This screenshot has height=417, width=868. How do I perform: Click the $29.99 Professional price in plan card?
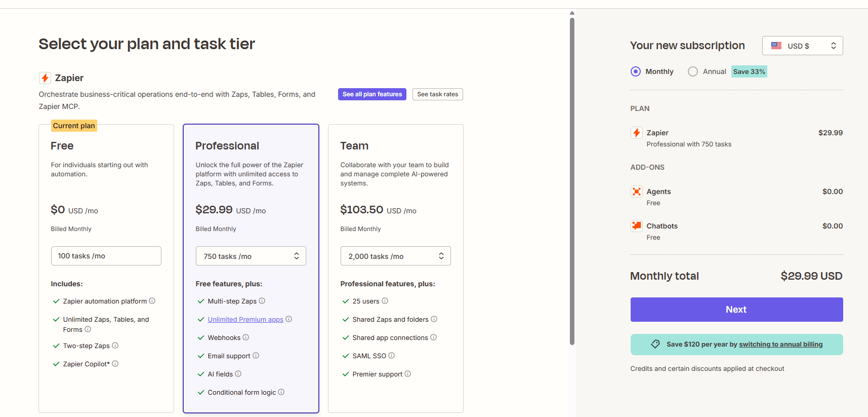point(214,210)
